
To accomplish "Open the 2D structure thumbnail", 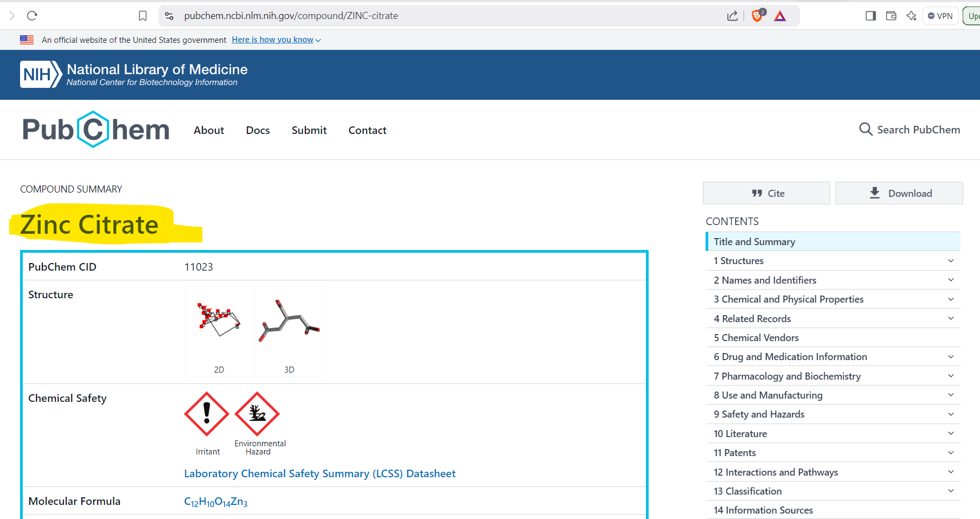I will click(x=219, y=331).
